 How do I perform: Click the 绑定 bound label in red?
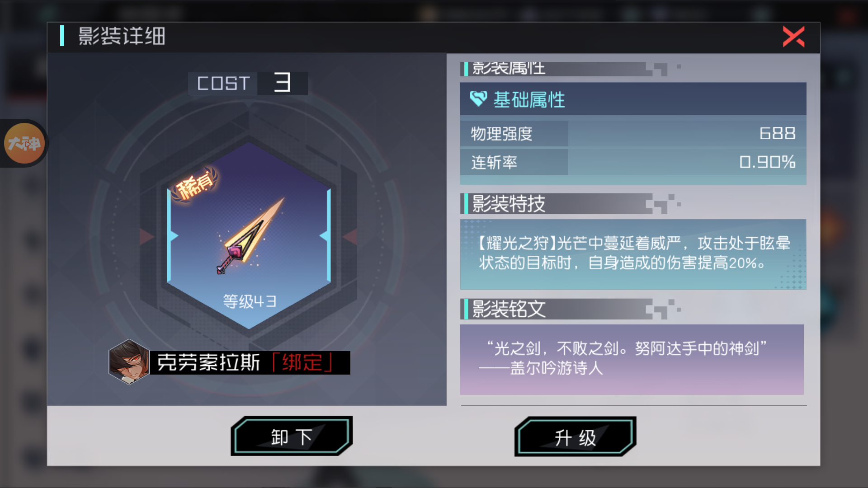302,362
